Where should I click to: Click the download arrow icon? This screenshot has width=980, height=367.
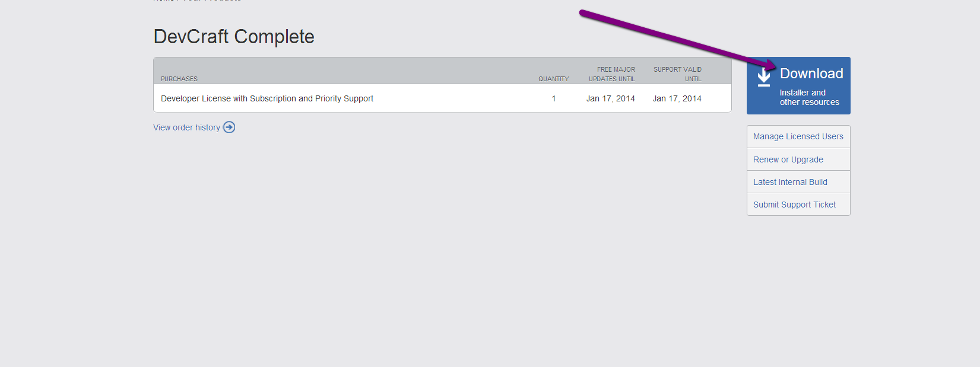[x=764, y=77]
